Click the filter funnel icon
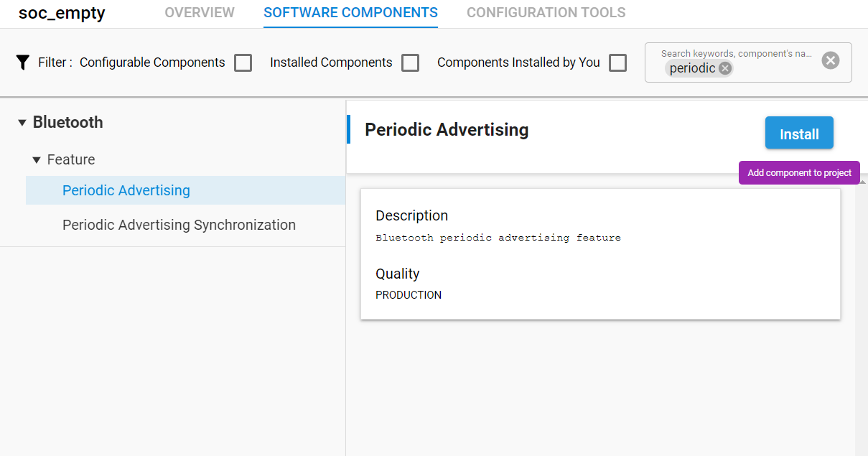The image size is (868, 456). [24, 62]
